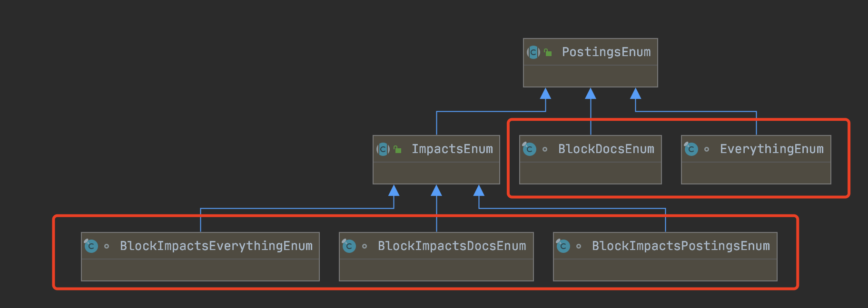This screenshot has height=308, width=868.
Task: Select the BlockImpactsEverythingEnum node label
Action: [x=216, y=246]
